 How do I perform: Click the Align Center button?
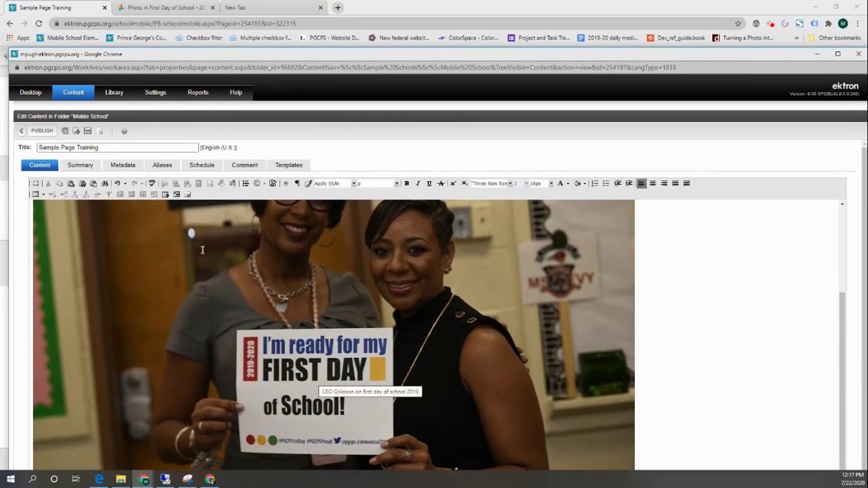(x=652, y=183)
